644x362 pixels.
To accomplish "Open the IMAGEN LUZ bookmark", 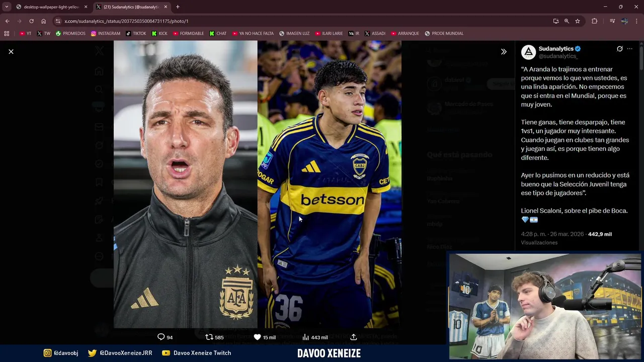I will pos(294,33).
